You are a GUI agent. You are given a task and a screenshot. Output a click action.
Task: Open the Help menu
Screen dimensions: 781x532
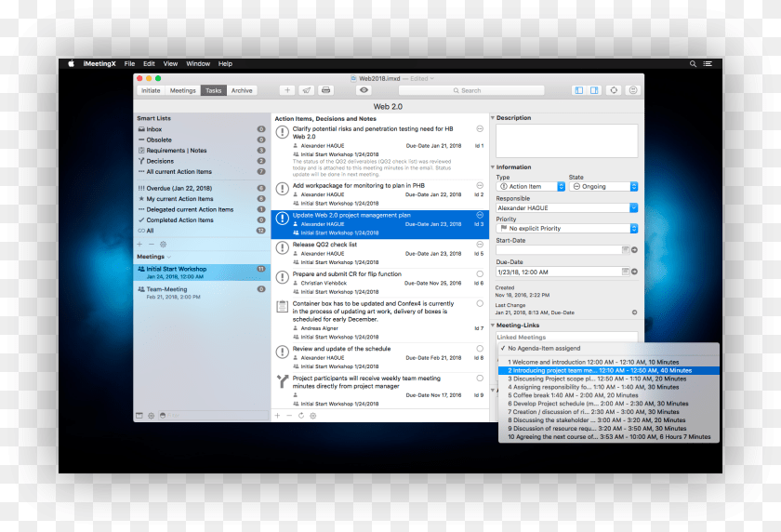click(x=225, y=64)
